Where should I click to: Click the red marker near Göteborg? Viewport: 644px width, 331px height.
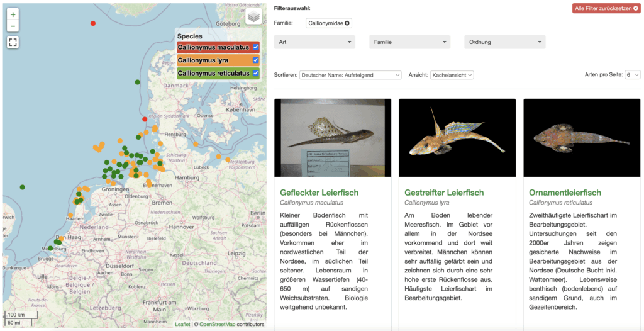tap(93, 23)
